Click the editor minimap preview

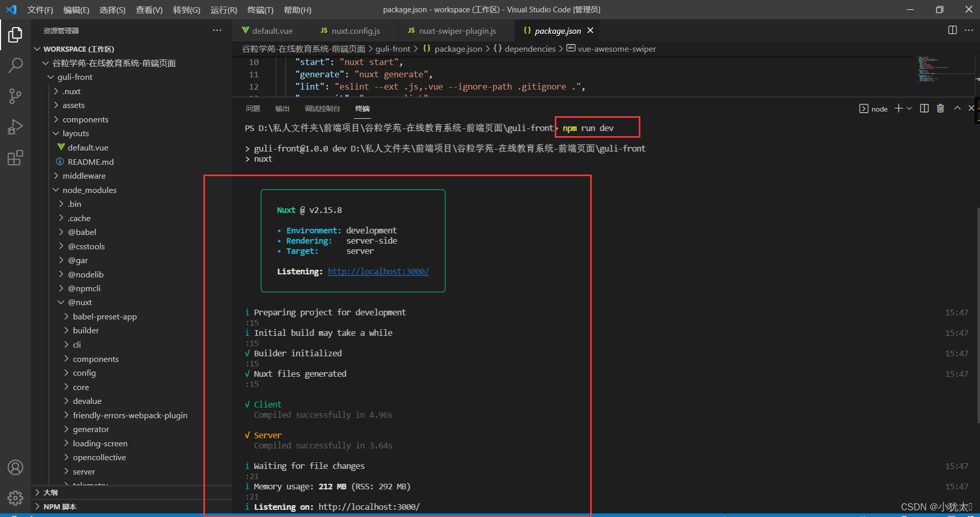pos(945,71)
